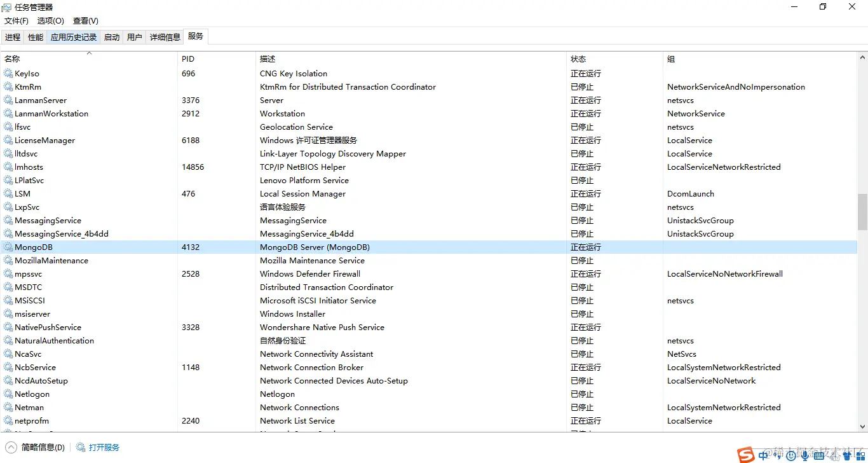This screenshot has height=463, width=868.
Task: Sort by the 状态 column header
Action: 614,59
